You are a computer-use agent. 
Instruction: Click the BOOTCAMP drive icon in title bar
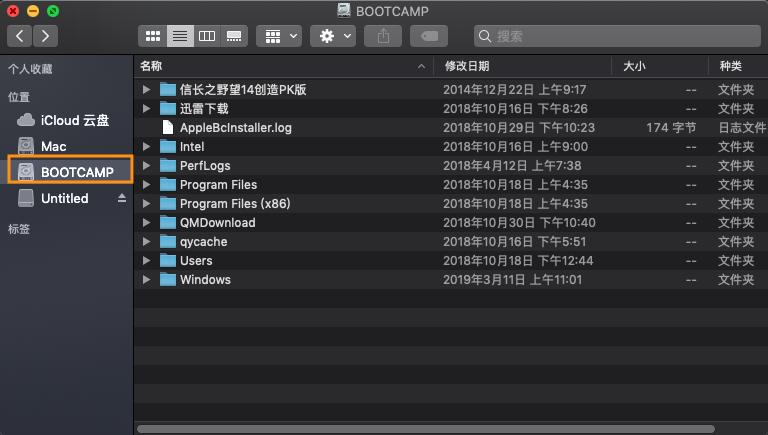344,11
